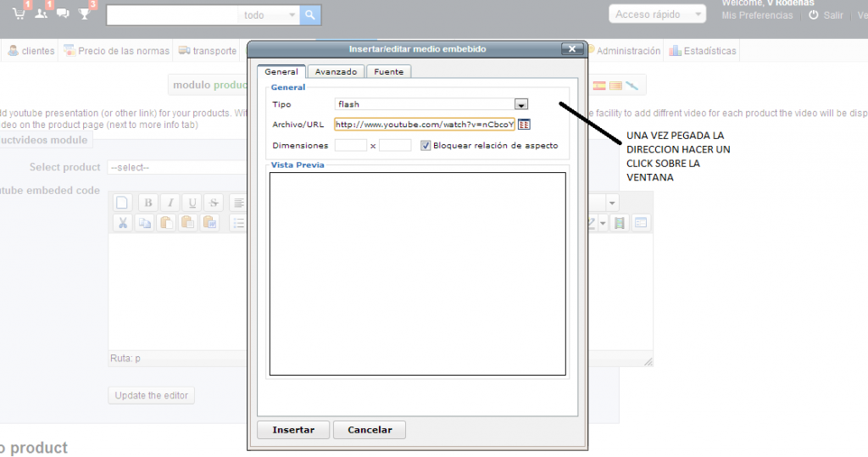Click the customer messages speech bubble icon
868x457 pixels.
(62, 14)
